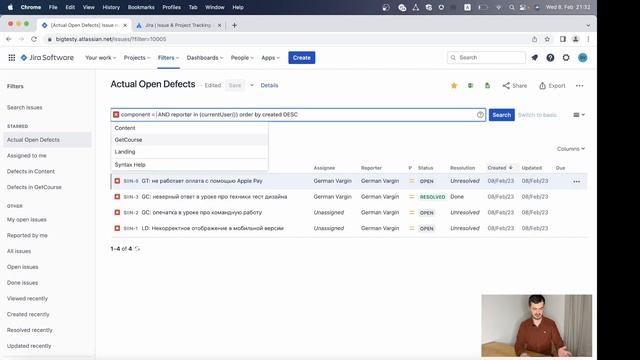Viewport: 640px width, 360px height.
Task: Open row actions ellipsis for BIN-5
Action: click(x=576, y=181)
